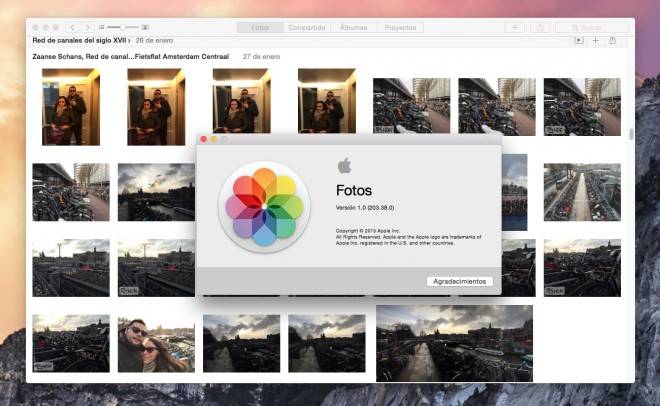The width and height of the screenshot is (660, 406).
Task: Go forward with the right arrow button
Action: pyautogui.click(x=87, y=27)
